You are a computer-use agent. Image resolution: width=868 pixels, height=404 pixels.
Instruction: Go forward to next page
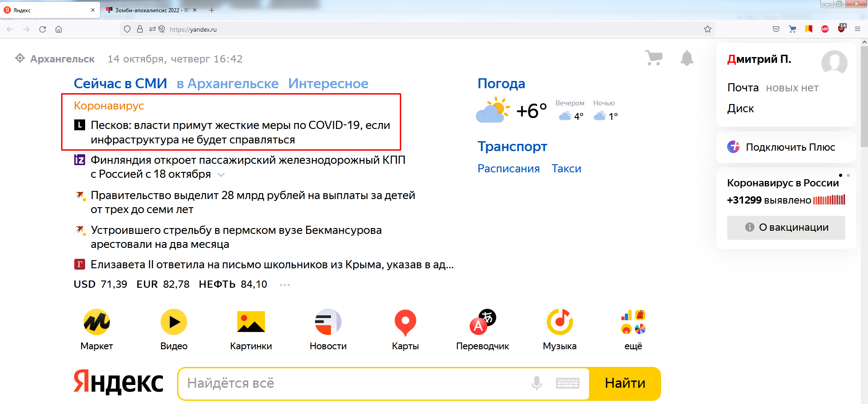point(26,29)
